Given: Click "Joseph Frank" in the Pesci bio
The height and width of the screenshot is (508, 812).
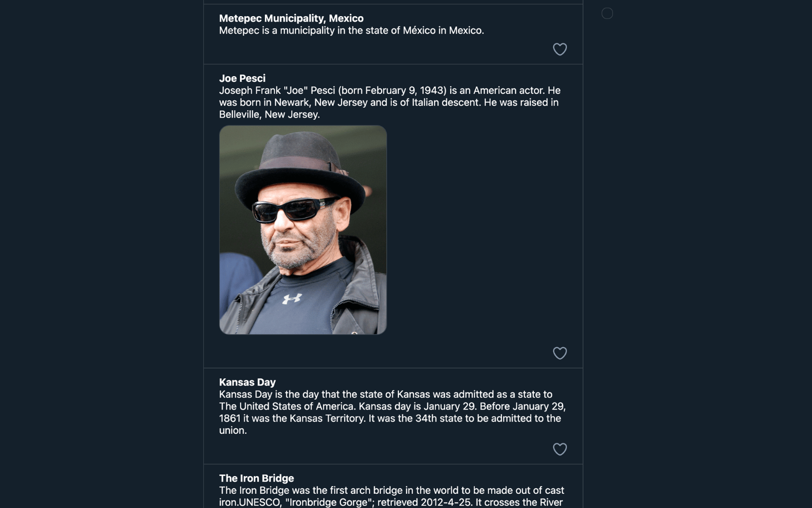Looking at the screenshot, I should (250, 90).
